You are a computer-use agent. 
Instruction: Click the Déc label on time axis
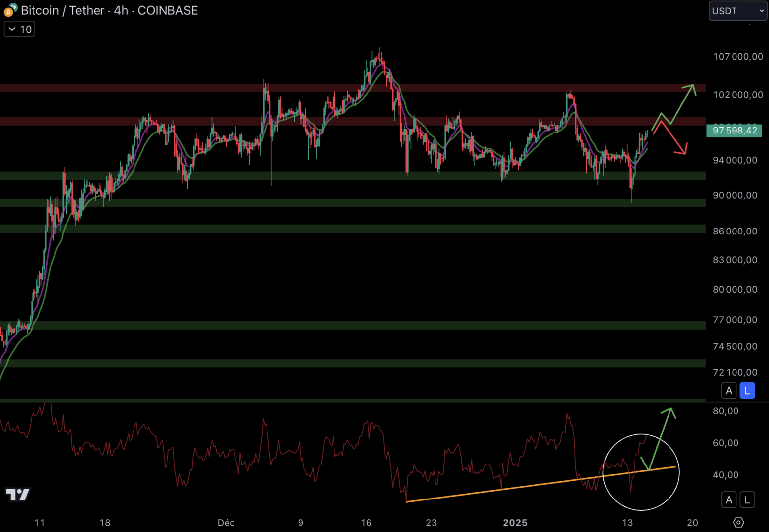click(x=226, y=523)
